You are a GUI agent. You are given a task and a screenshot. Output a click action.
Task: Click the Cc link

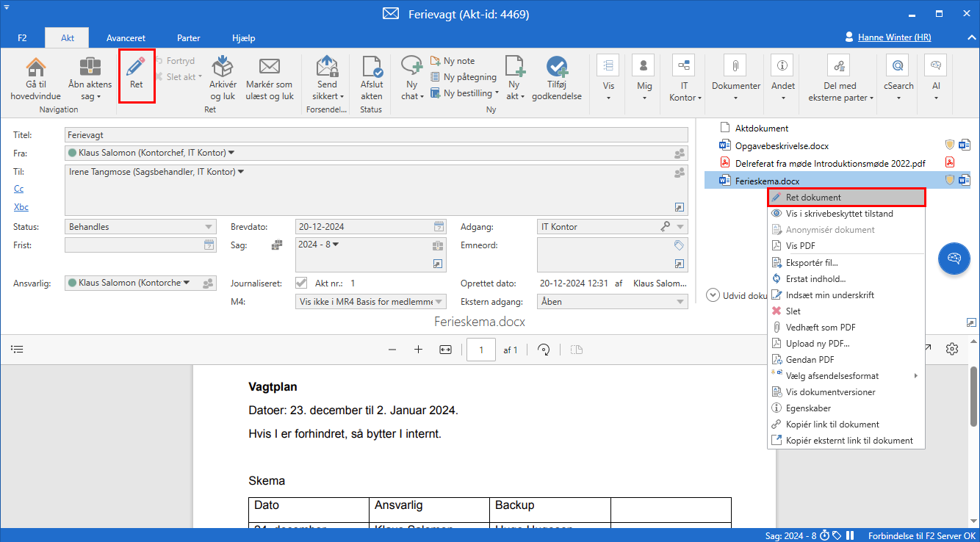18,189
